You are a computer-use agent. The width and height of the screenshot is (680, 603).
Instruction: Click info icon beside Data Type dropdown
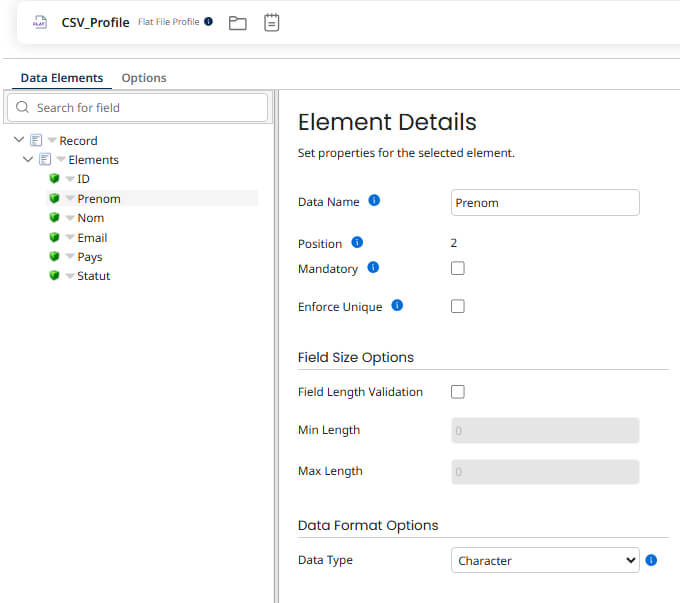tap(651, 560)
